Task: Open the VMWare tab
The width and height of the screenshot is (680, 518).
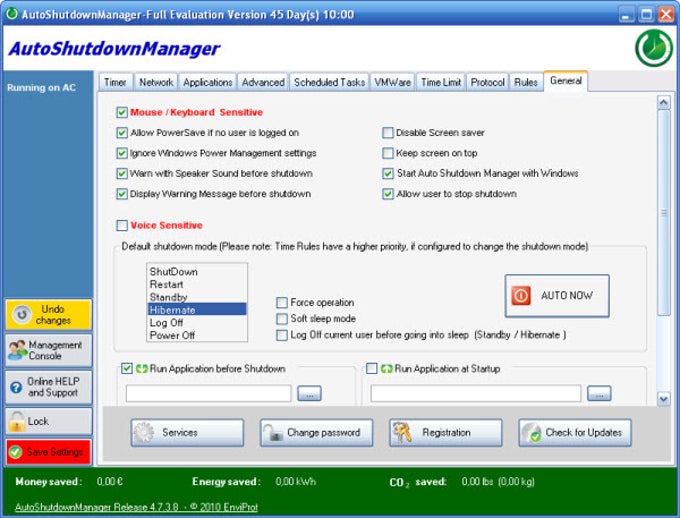Action: [x=392, y=82]
